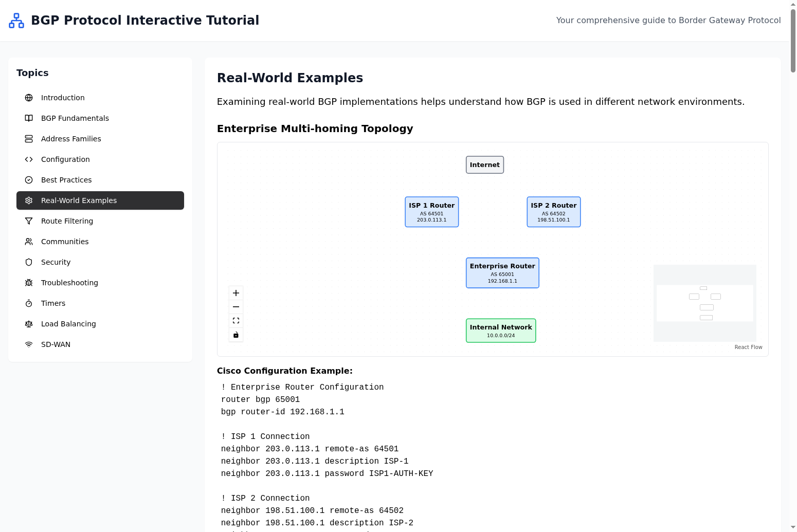Click the zoom in button on the diagram

[x=236, y=292]
